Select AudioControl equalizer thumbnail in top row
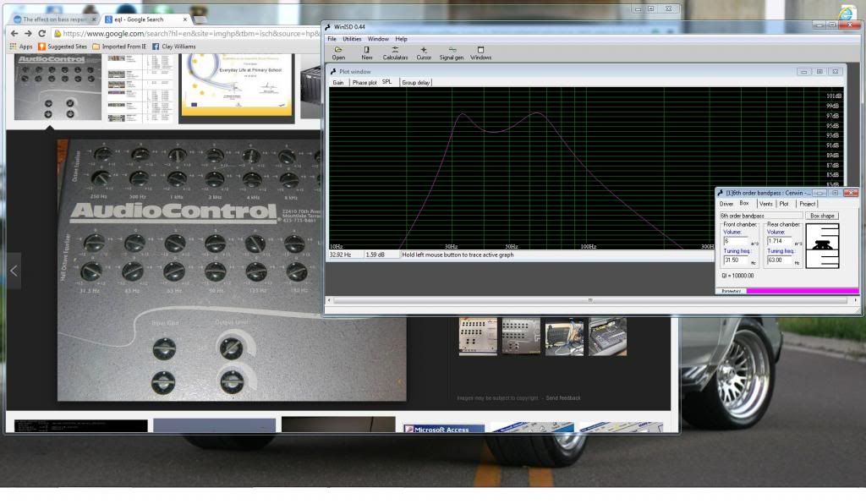The image size is (866, 504). 58,87
